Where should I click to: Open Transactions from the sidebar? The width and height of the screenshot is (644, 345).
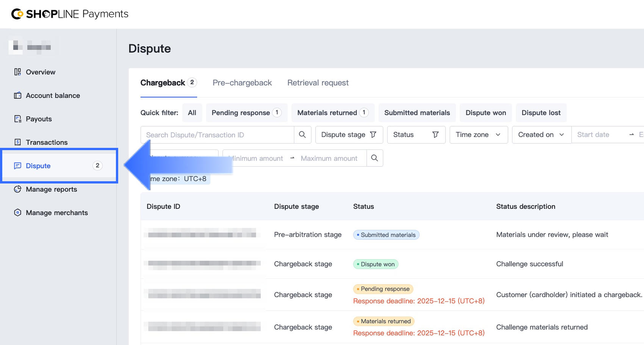pos(47,142)
